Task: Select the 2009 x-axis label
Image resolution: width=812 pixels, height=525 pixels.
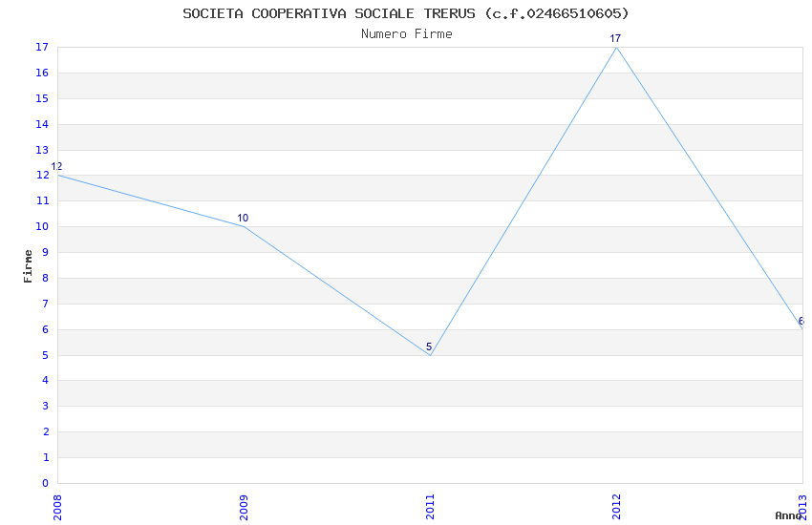Action: (244, 508)
